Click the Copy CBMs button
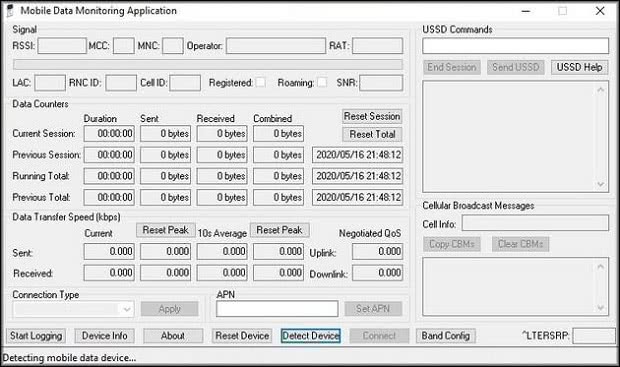This screenshot has height=367, width=620. [x=452, y=244]
